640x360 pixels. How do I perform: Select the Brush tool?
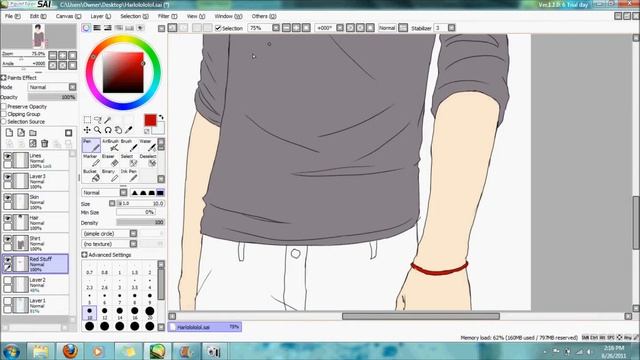pos(129,145)
